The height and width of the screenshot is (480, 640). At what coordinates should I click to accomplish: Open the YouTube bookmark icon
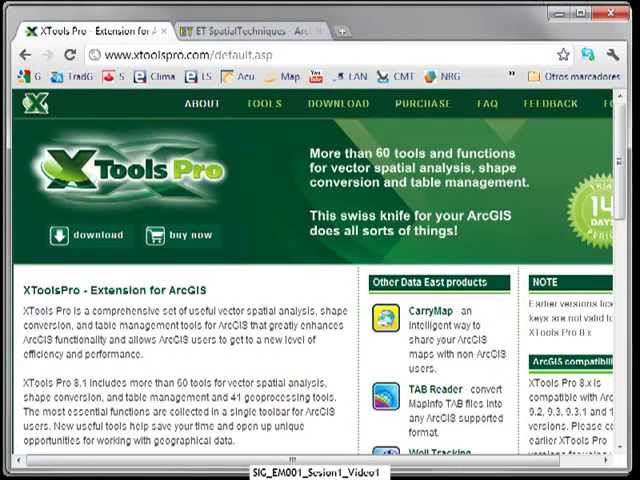point(316,76)
